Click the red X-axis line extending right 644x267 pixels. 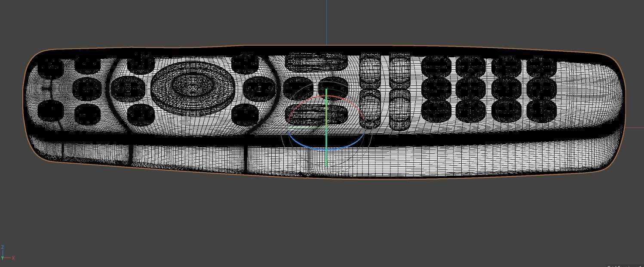coord(636,127)
